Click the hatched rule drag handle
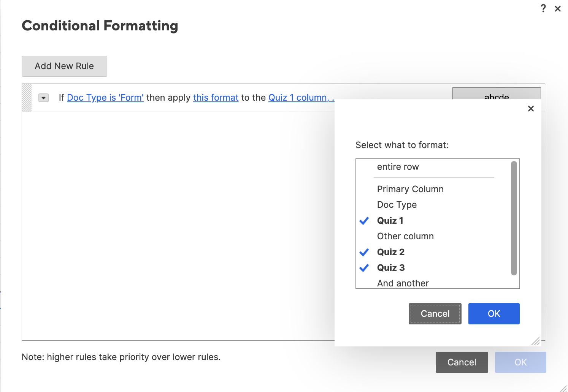Screen dimensions: 568x392 27,98
